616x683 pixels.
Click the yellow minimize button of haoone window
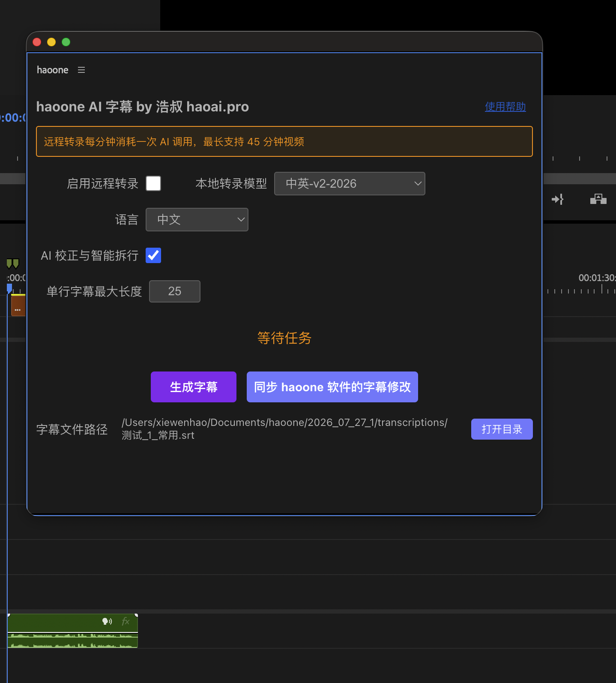click(x=51, y=42)
